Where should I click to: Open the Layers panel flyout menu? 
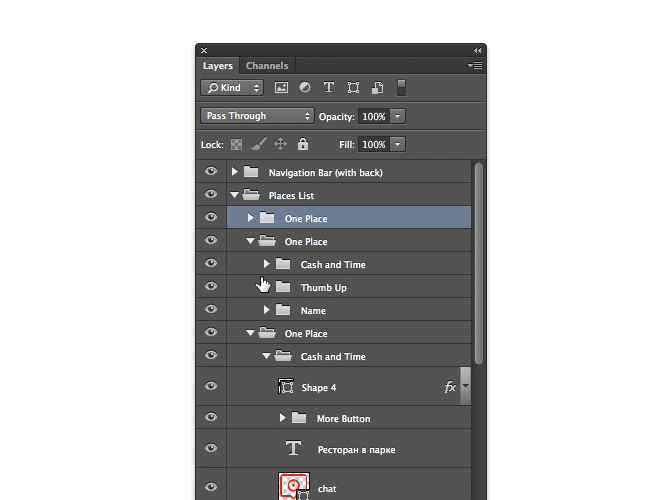click(475, 66)
